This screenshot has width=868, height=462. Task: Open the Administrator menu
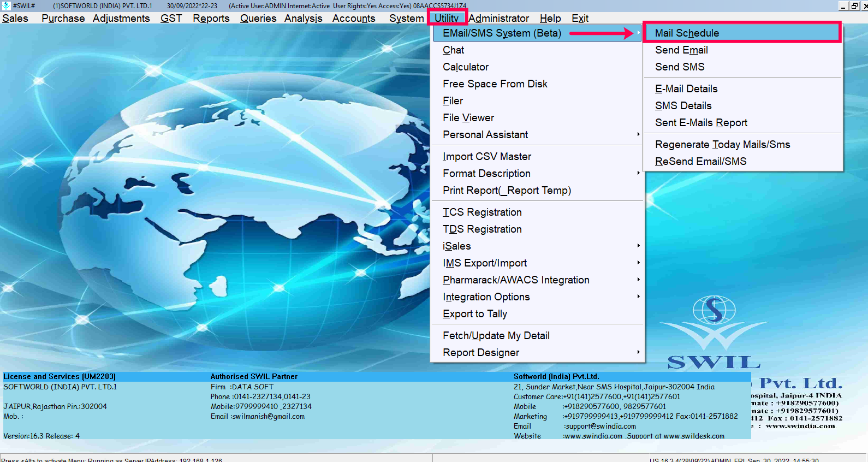(498, 18)
